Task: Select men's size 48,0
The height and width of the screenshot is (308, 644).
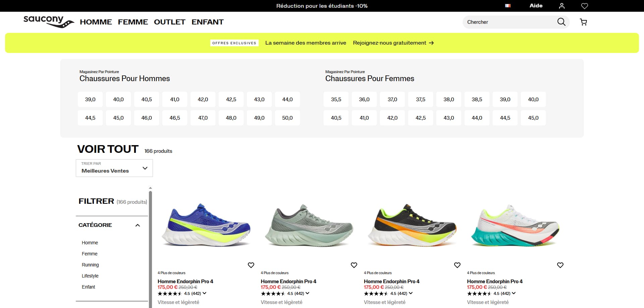Action: tap(231, 118)
